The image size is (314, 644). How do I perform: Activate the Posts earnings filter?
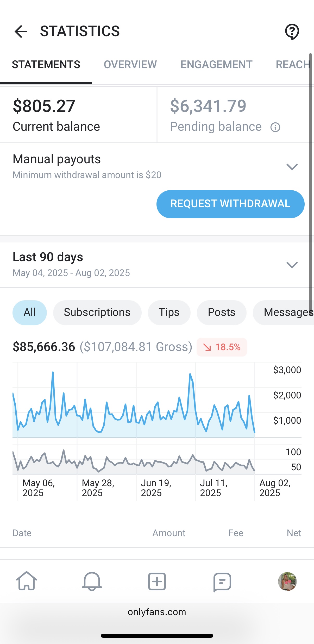221,312
